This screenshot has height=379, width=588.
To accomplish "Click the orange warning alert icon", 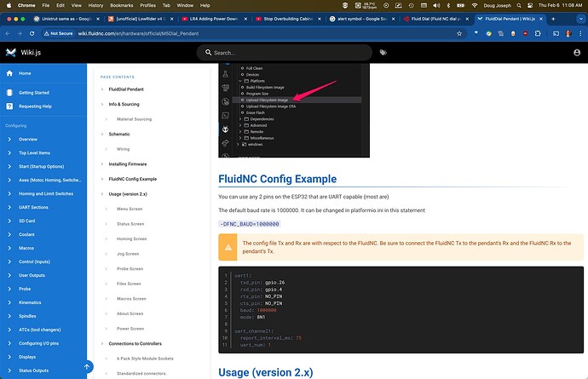I will click(x=228, y=248).
